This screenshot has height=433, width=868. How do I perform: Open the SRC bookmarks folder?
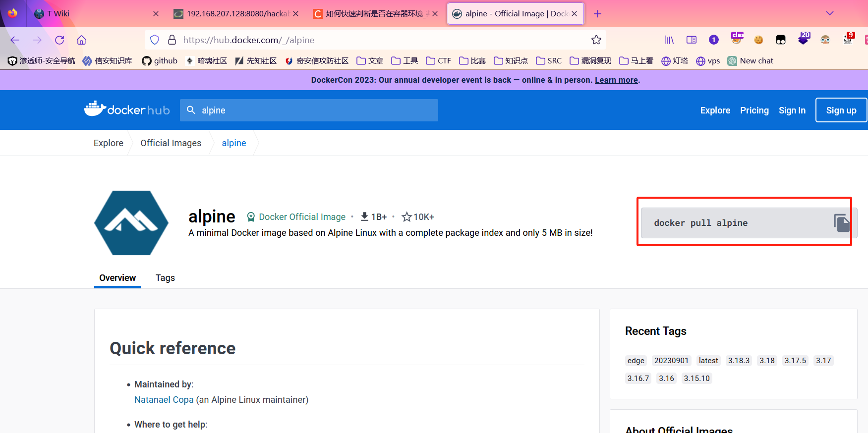pos(549,61)
